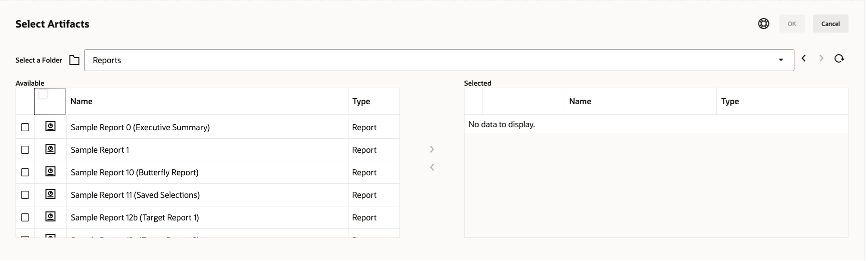Check Sample Report 10 (Butterfly Report)
Image resolution: width=868 pixels, height=261 pixels.
pyautogui.click(x=25, y=172)
